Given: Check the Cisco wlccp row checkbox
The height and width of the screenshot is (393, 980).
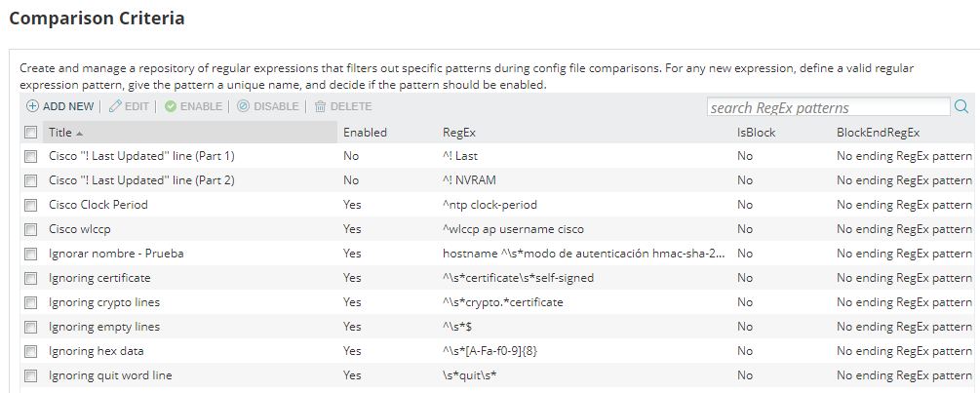Looking at the screenshot, I should click(31, 229).
